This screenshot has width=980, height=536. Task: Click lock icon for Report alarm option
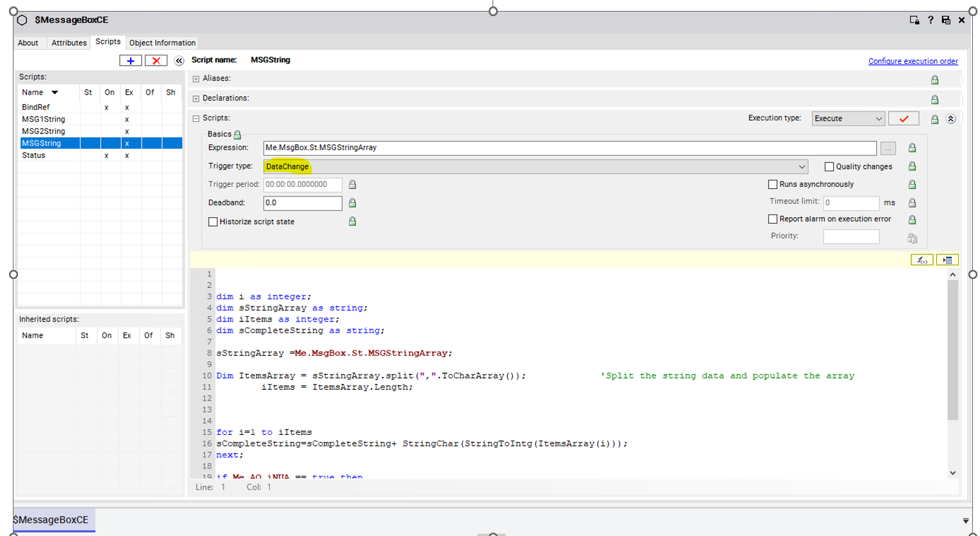tap(912, 220)
